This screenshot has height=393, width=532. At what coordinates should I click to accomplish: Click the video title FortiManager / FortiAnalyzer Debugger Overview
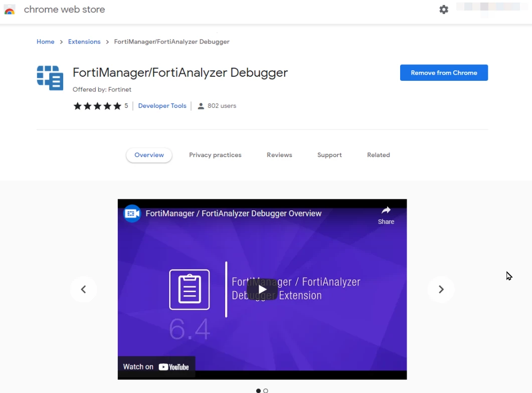pyautogui.click(x=234, y=213)
